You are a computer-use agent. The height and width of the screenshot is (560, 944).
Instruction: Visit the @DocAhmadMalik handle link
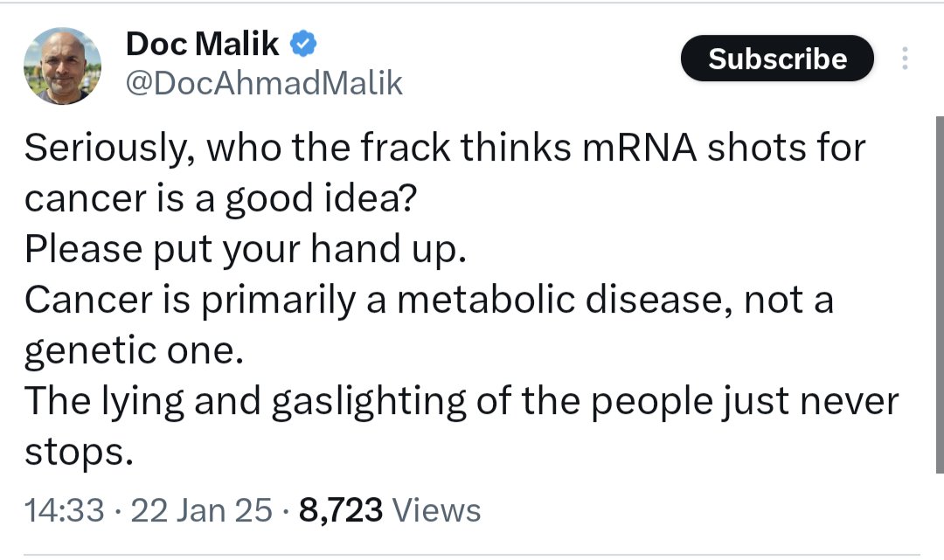(264, 82)
